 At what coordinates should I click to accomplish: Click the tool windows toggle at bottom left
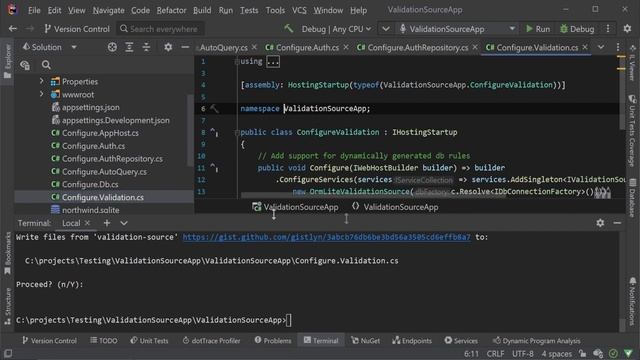coord(7,353)
